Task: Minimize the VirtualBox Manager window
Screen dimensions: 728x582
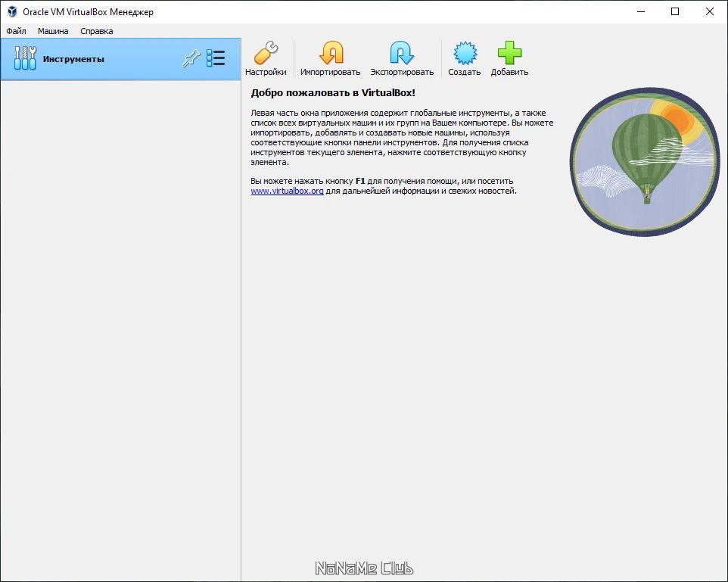Action: [640, 11]
